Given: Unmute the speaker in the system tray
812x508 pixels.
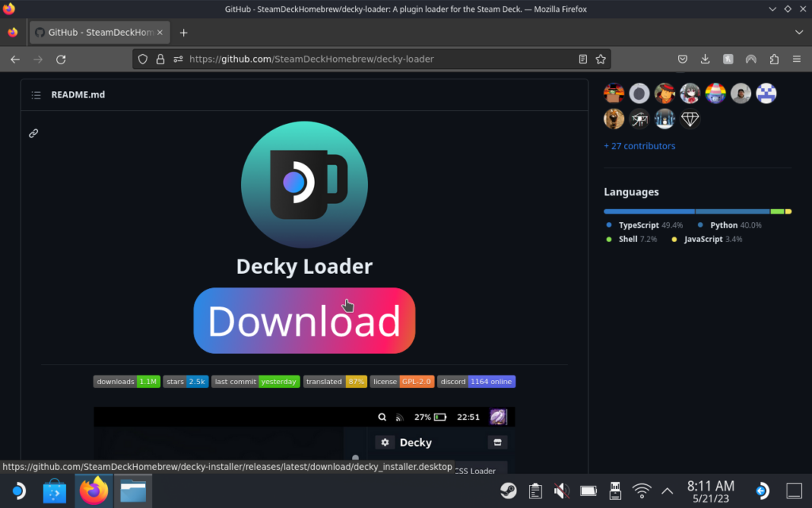Looking at the screenshot, I should [x=561, y=490].
